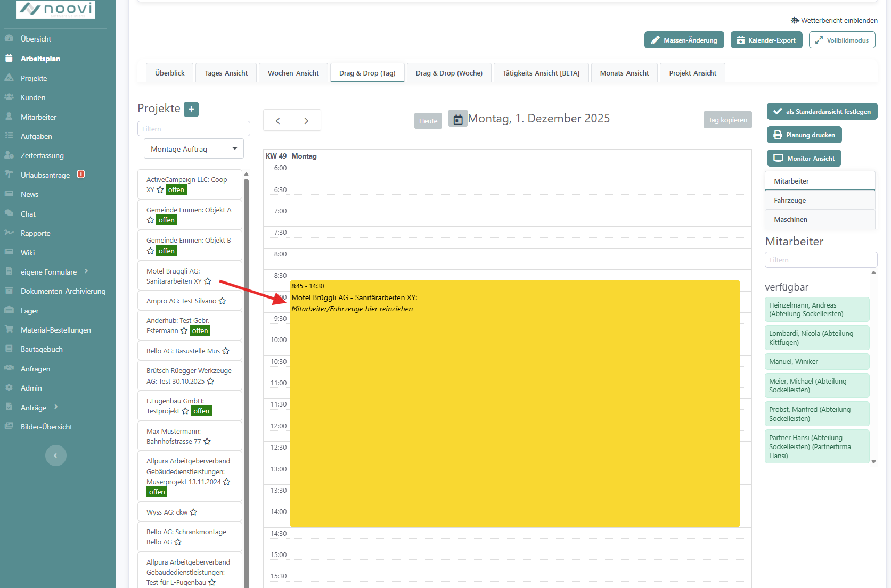Switch to the Wochen-Ansicht tab
The image size is (891, 588).
click(x=293, y=73)
